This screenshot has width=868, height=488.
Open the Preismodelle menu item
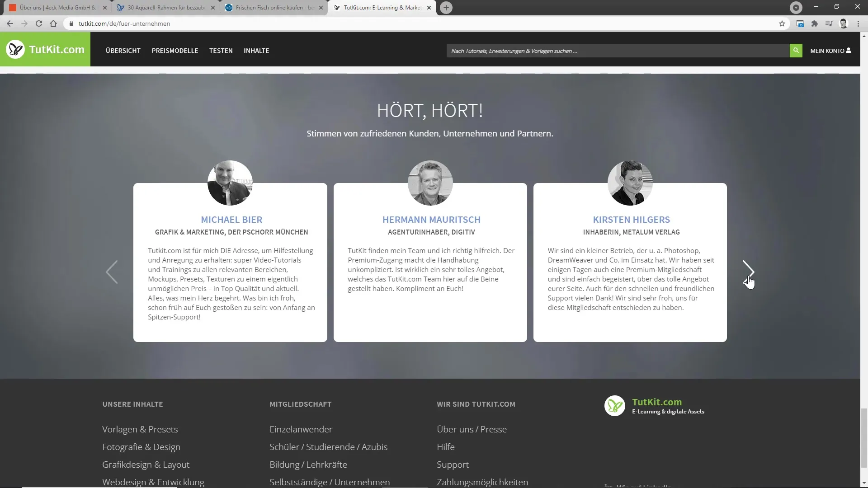pyautogui.click(x=175, y=51)
